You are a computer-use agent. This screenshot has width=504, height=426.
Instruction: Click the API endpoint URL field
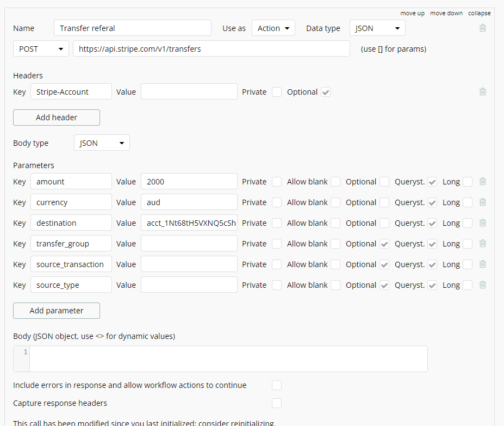[x=211, y=49]
